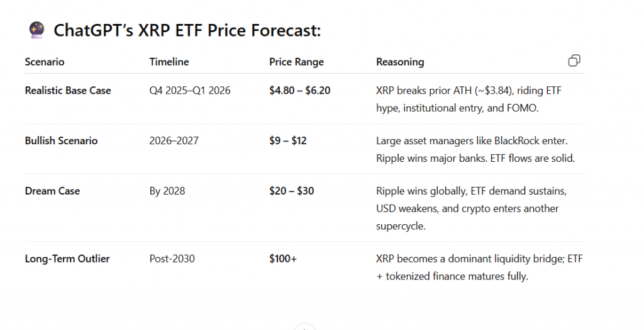Select the Scenario column header
This screenshot has width=644, height=330.
coord(45,62)
